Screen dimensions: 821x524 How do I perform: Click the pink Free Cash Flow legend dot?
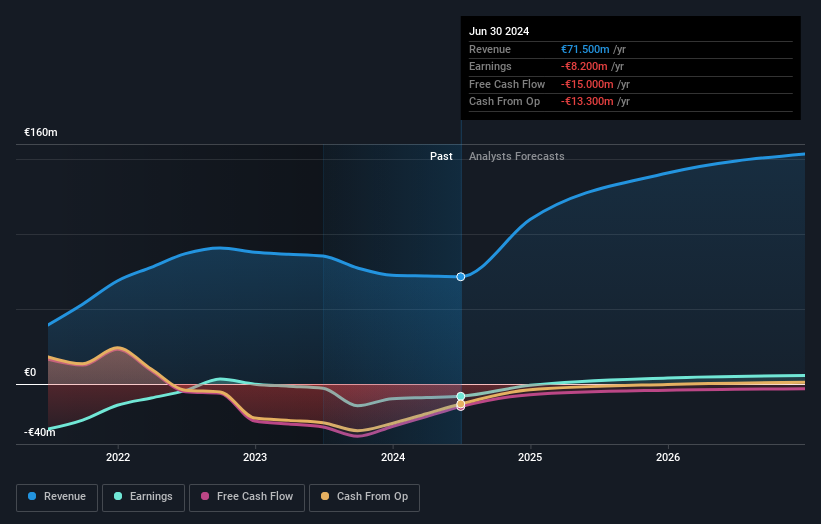pyautogui.click(x=205, y=496)
